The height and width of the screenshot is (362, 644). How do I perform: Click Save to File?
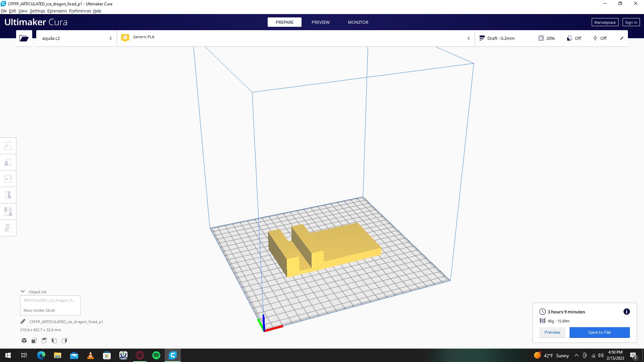[600, 332]
